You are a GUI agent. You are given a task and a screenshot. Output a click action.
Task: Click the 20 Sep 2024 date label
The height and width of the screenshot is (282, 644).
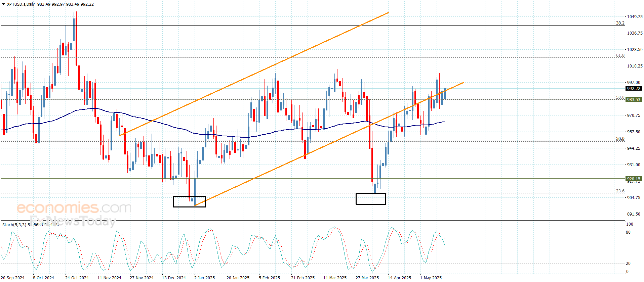(13, 278)
